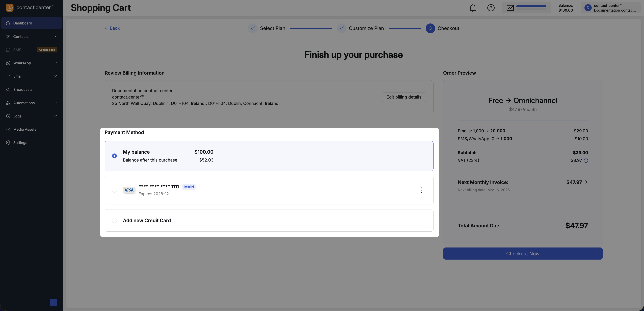
Task: Go back via the Back link
Action: (x=112, y=28)
